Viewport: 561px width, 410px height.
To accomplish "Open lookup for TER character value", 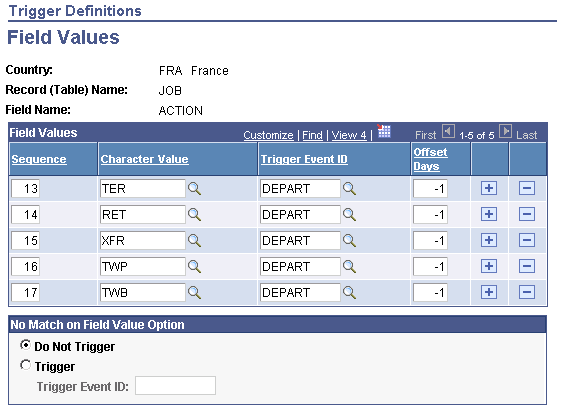I will (194, 189).
